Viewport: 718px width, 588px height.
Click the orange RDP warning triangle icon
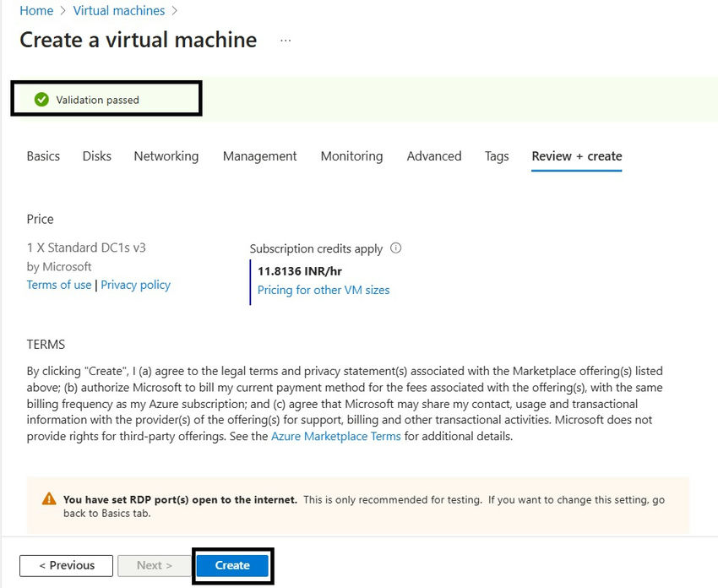pos(49,499)
